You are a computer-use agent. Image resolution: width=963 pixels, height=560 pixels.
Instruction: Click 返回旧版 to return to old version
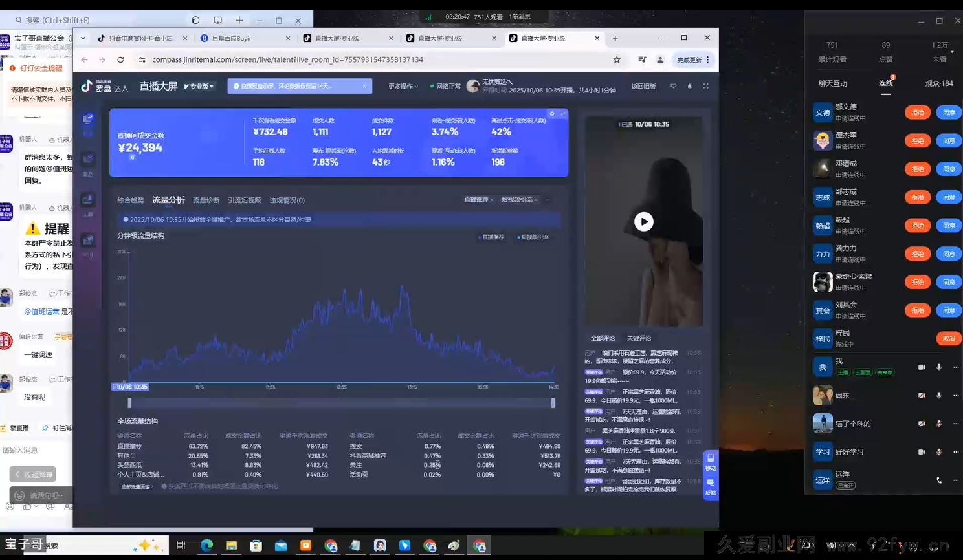(x=643, y=86)
